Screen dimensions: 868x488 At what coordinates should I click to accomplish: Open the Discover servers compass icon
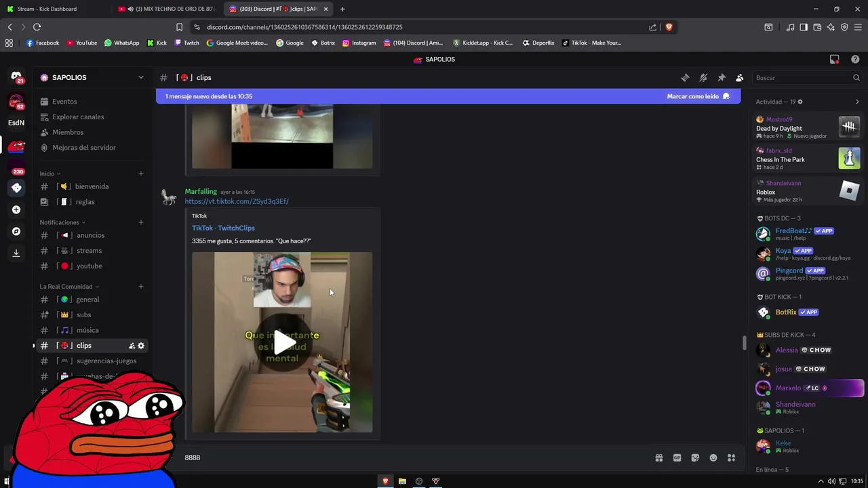pos(16,231)
